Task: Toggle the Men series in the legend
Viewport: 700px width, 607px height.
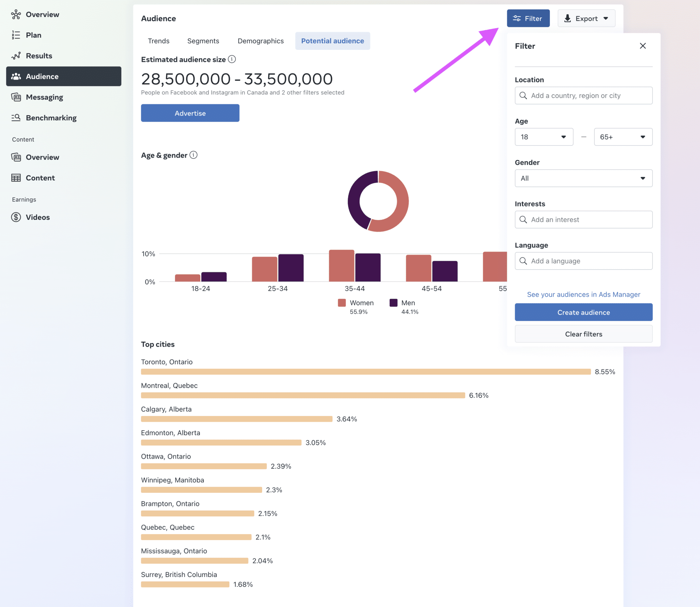Action: [408, 302]
